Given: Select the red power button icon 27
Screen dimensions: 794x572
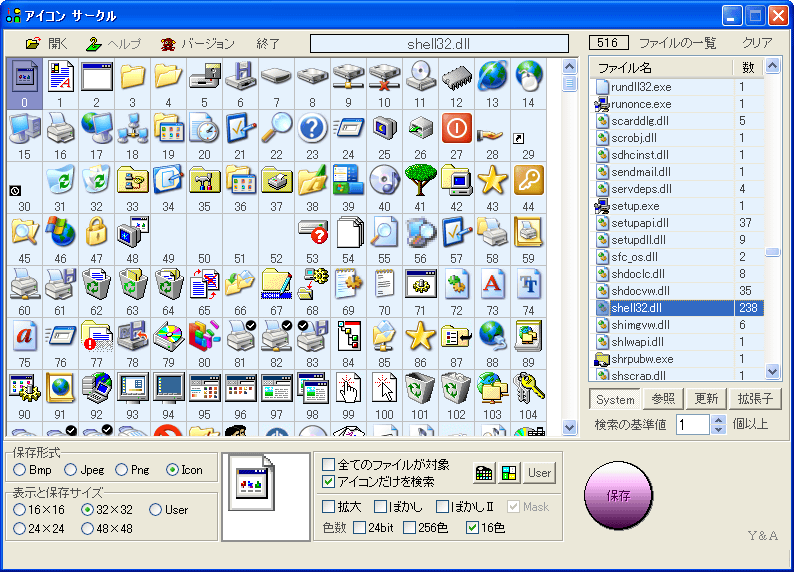Looking at the screenshot, I should coord(456,135).
